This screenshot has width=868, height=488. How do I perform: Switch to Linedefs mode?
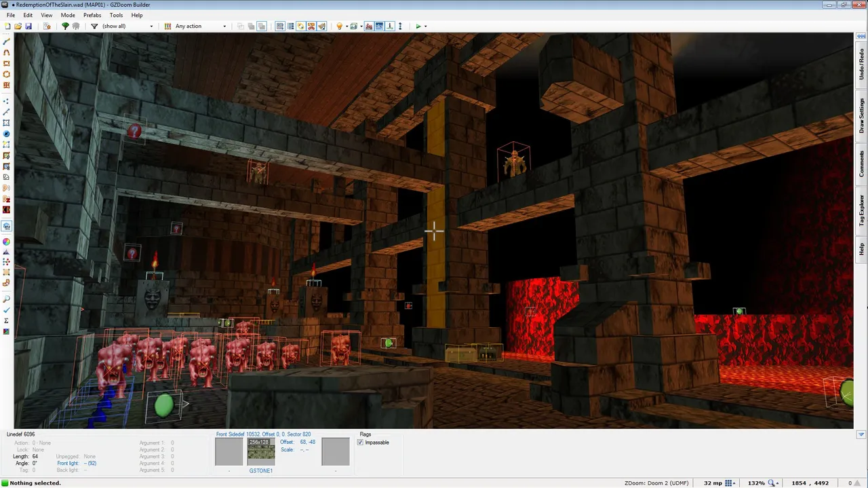7,112
